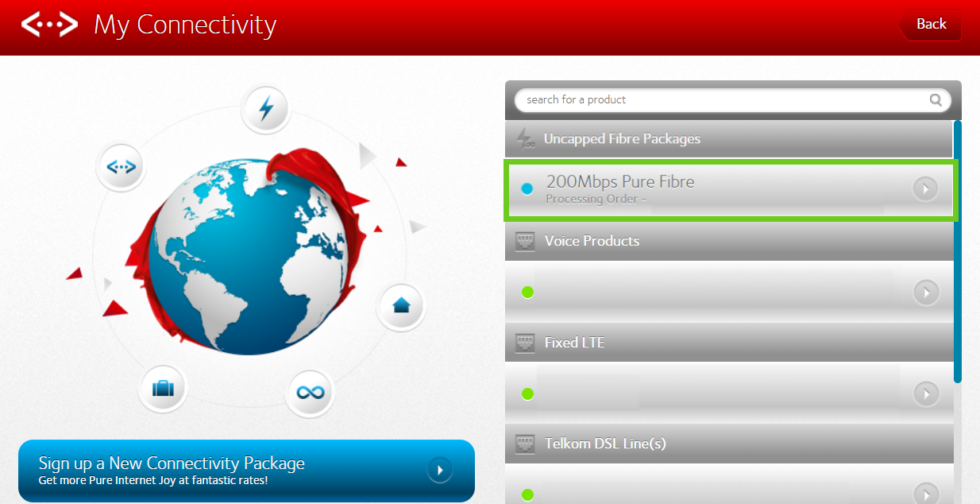The width and height of the screenshot is (980, 504).
Task: Select the Fixed LTE category header
Action: (x=574, y=343)
